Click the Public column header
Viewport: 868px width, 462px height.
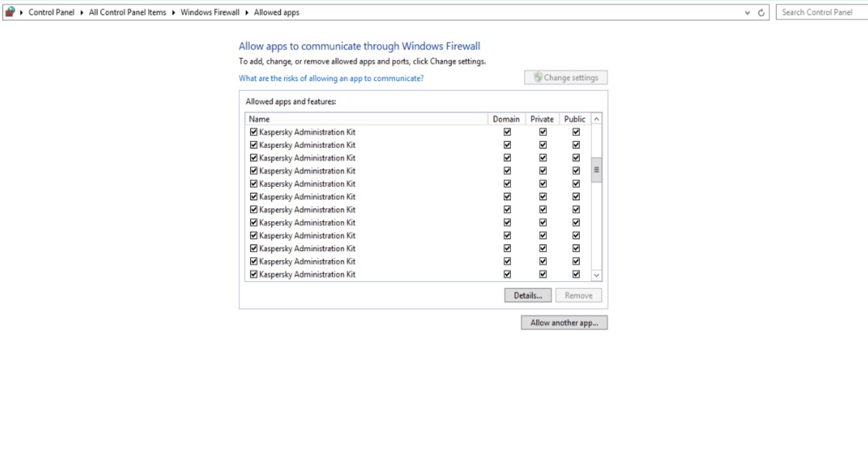point(575,119)
